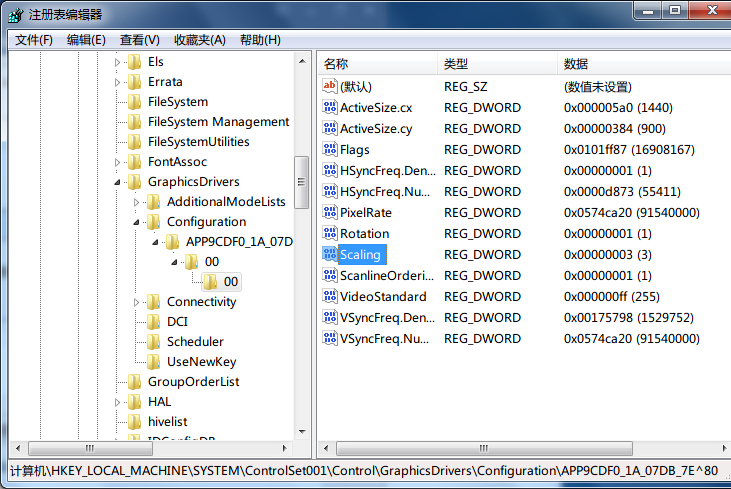
Task: Expand the AdditionalModeLists node
Action: pyautogui.click(x=137, y=202)
